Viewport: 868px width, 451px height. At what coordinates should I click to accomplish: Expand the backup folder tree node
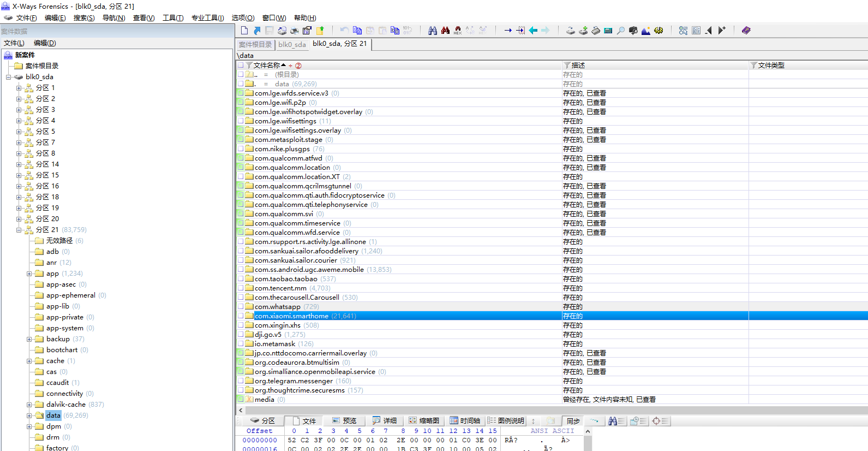click(x=29, y=339)
